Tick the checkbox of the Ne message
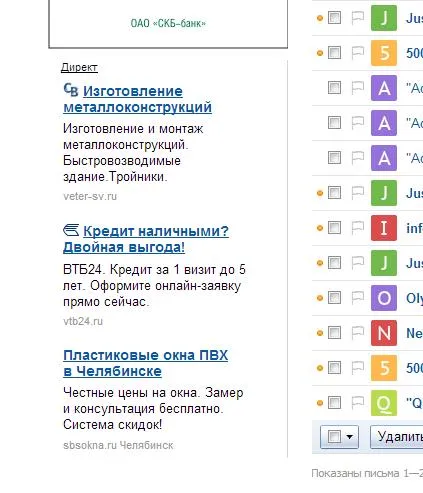The width and height of the screenshot is (423, 493). [334, 333]
